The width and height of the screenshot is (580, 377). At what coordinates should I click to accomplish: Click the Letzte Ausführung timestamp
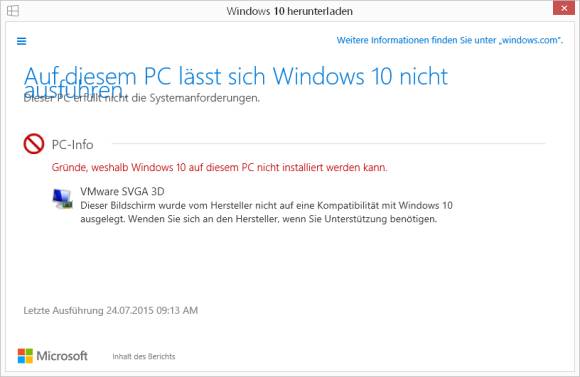111,310
